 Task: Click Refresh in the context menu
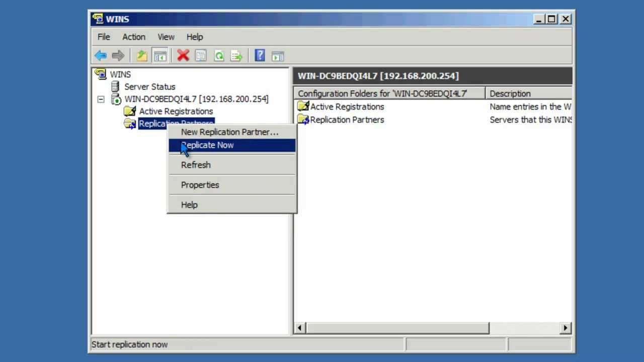[196, 165]
